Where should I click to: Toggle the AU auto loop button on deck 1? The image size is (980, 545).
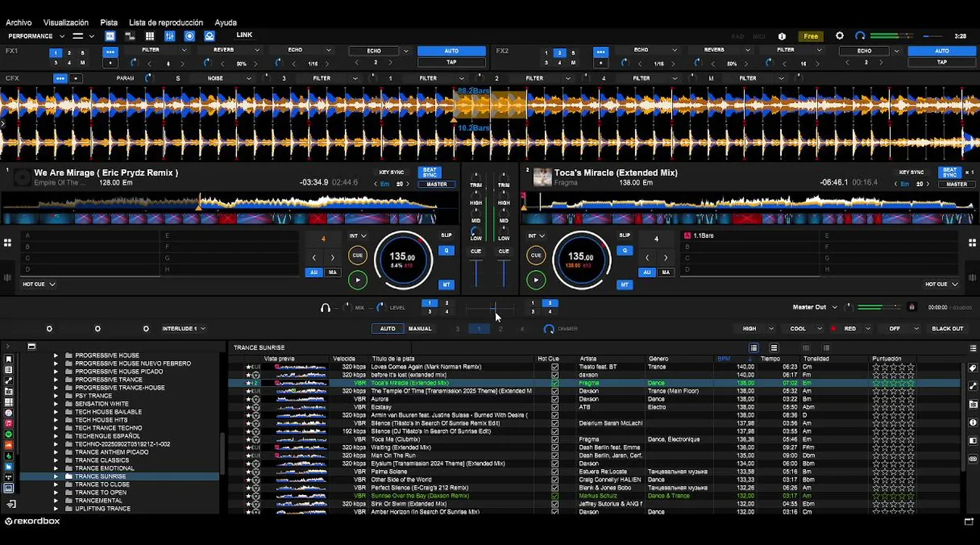click(x=314, y=272)
